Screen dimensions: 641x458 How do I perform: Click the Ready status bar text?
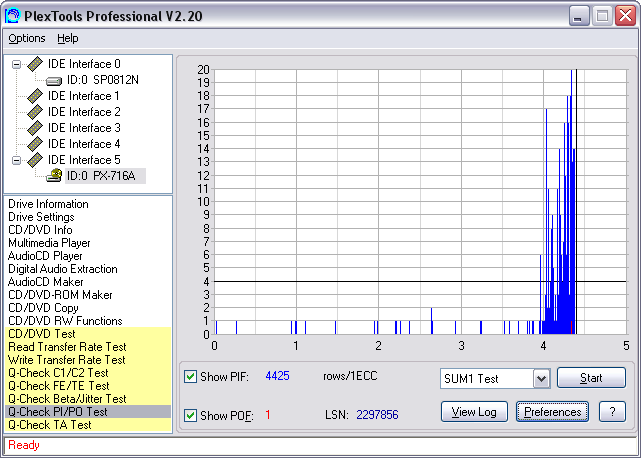(24, 445)
